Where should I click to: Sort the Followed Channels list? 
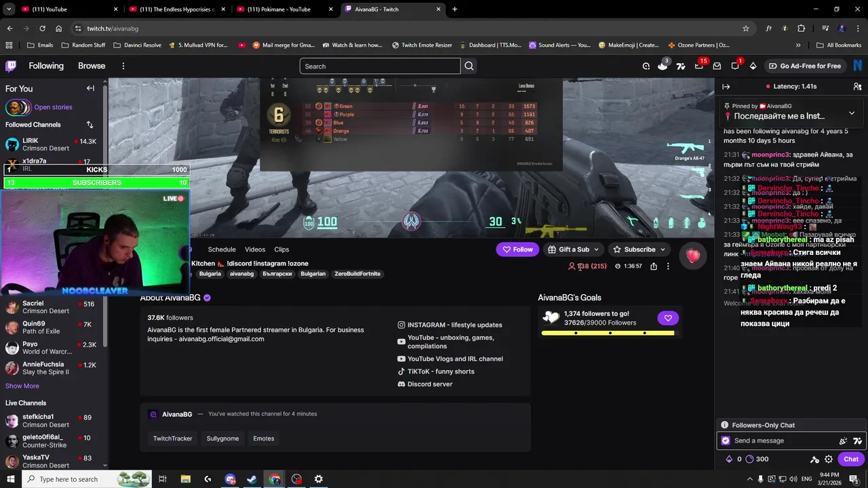90,125
